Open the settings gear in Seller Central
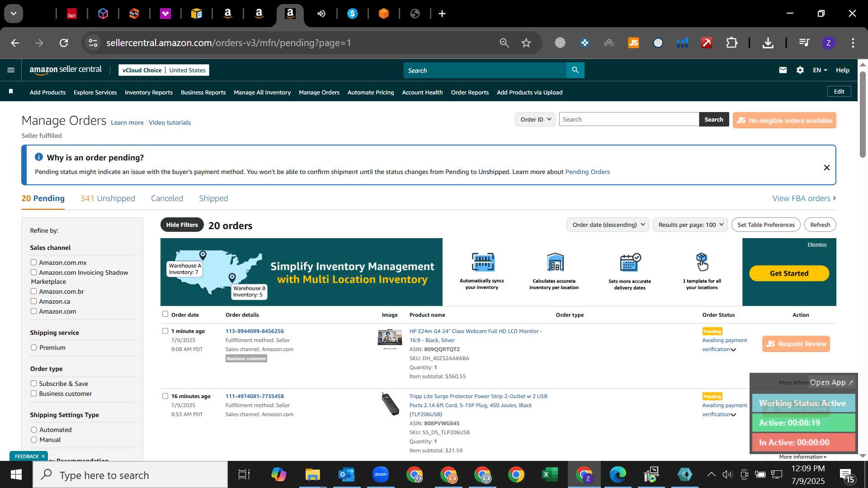Viewport: 868px width, 488px height. click(800, 70)
